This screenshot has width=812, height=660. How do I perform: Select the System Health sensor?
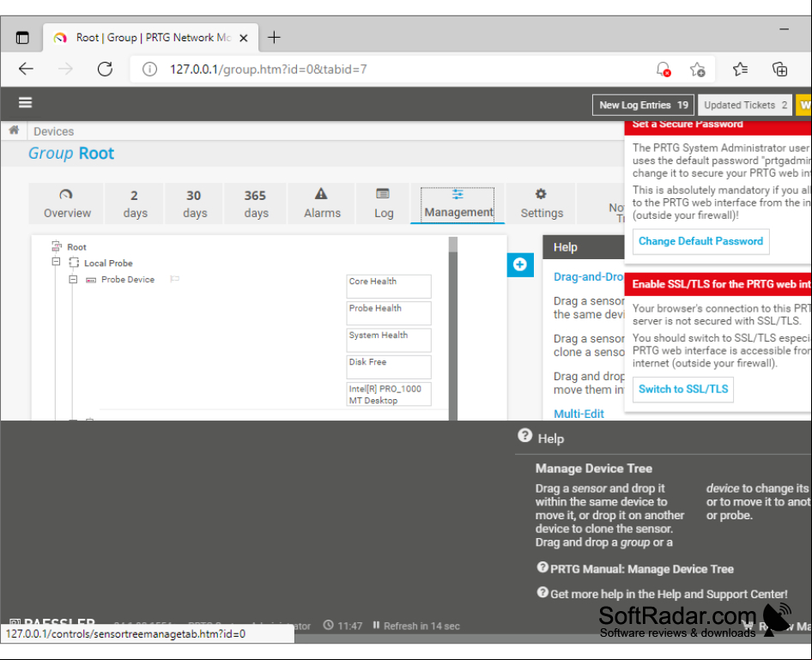click(389, 340)
